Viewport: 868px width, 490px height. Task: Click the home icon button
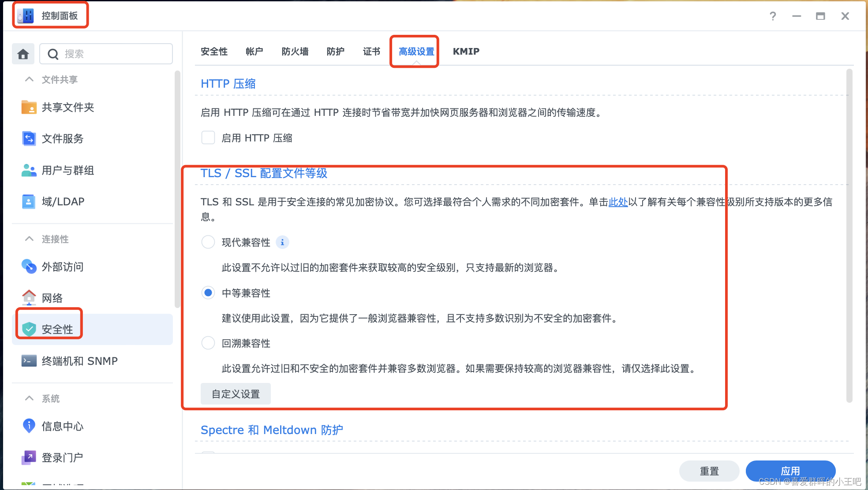[x=23, y=54]
